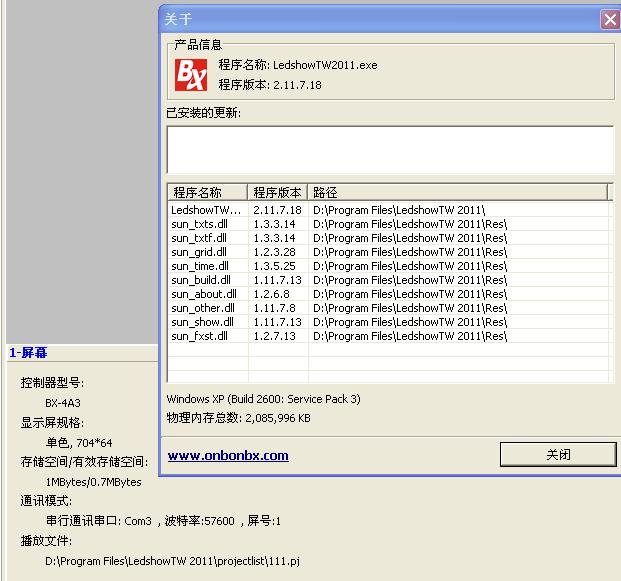Sort by 程序版本 column header

(278, 192)
